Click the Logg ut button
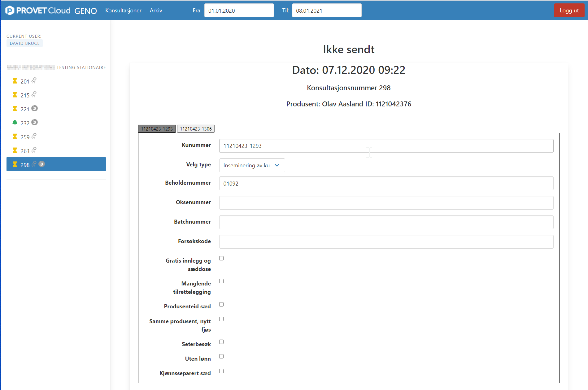Viewport: 588px width, 390px height. pos(569,11)
